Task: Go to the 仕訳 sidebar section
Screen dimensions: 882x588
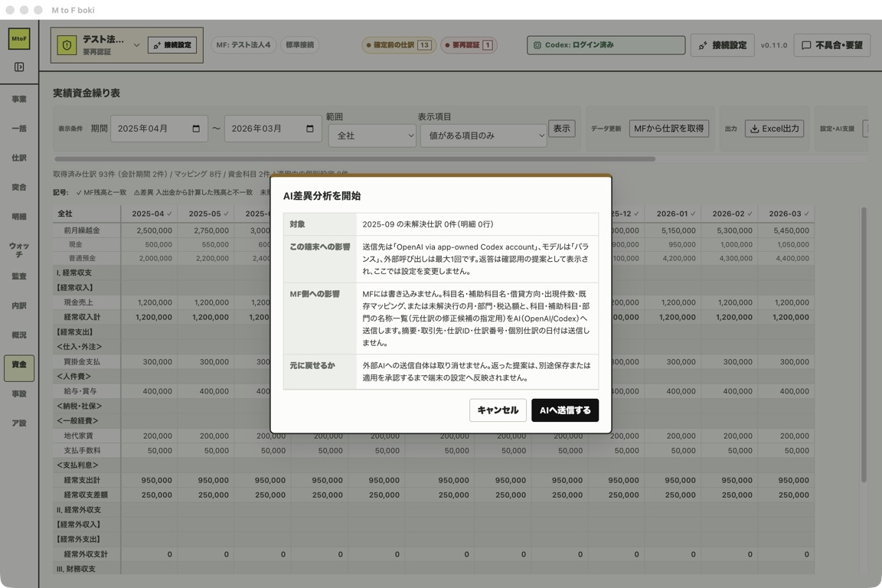Action: click(19, 158)
